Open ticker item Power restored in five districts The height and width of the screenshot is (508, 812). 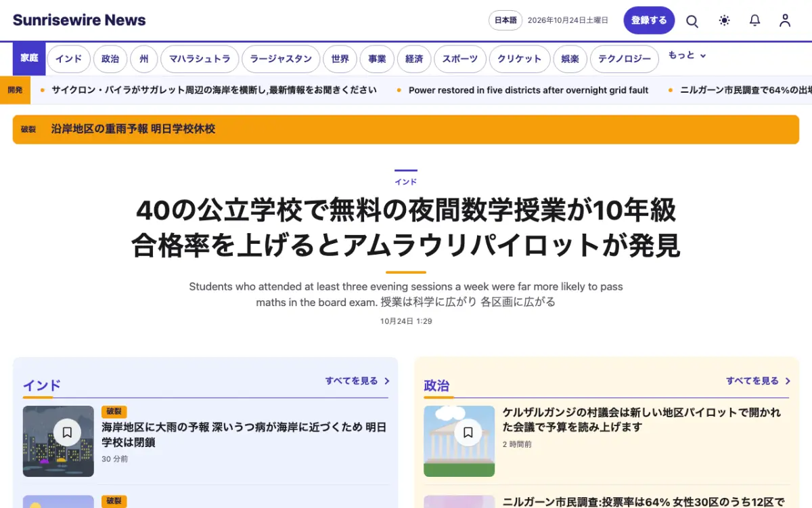coord(528,90)
